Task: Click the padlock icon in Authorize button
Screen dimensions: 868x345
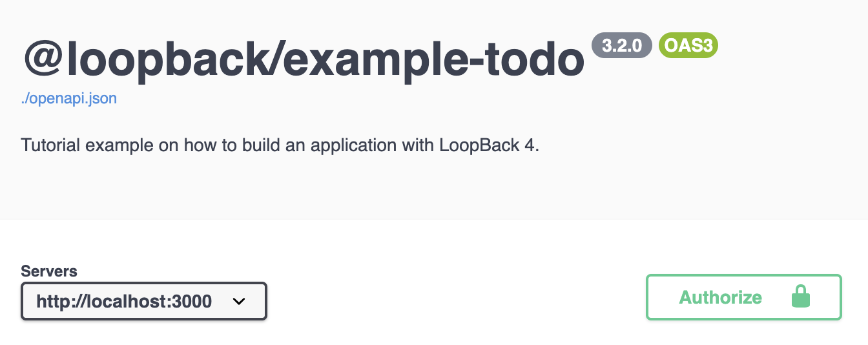Action: pos(801,297)
